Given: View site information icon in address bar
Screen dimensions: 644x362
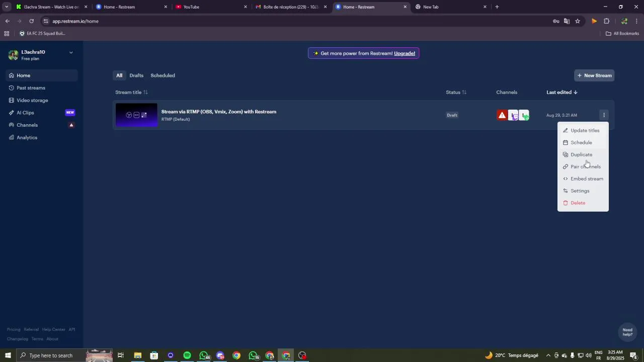Looking at the screenshot, I should [46, 21].
